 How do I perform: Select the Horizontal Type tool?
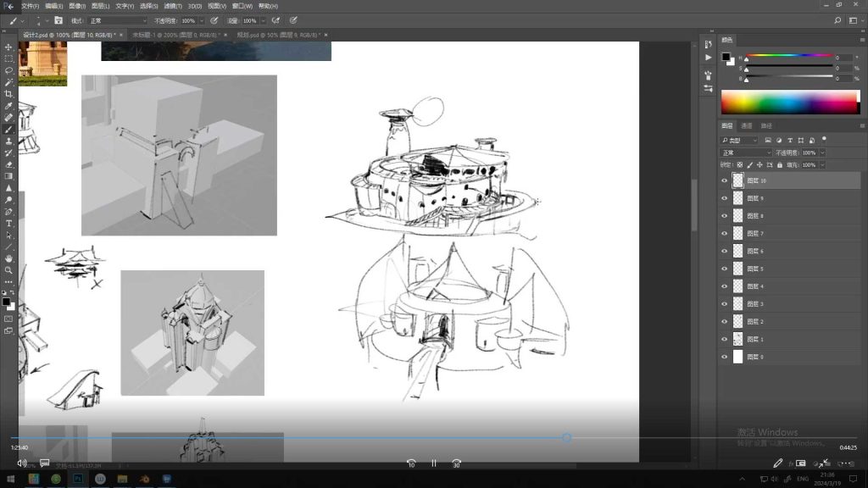[8, 224]
